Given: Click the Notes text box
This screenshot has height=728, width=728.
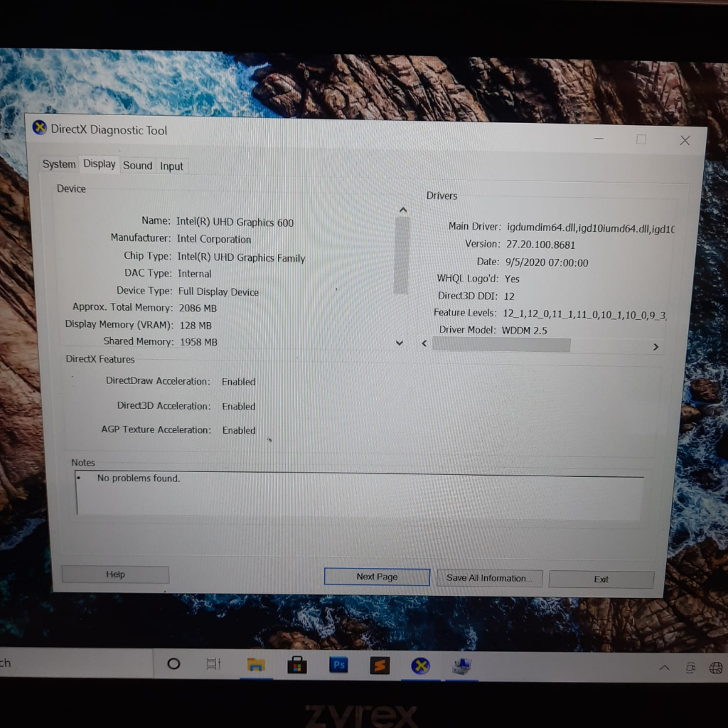Looking at the screenshot, I should click(x=360, y=495).
